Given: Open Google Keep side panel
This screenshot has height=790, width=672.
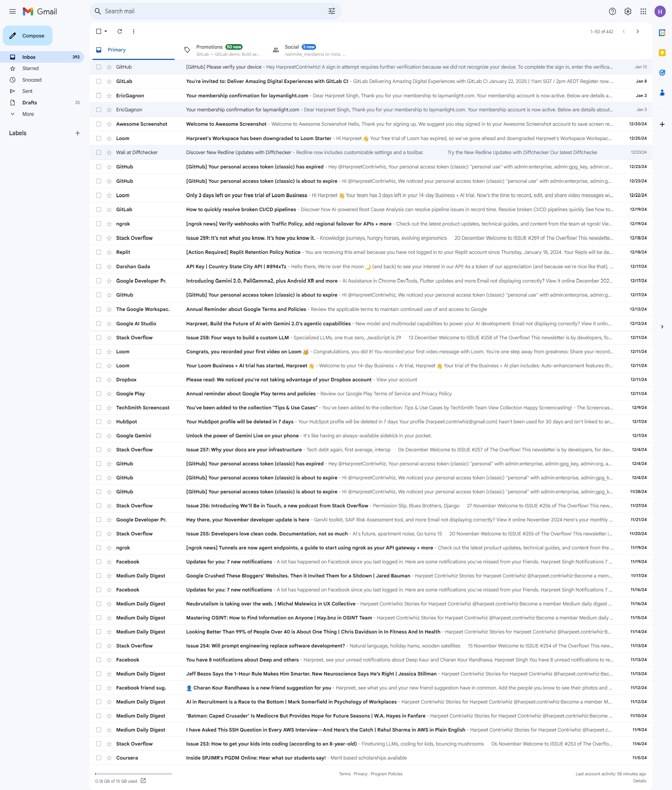Looking at the screenshot, I should point(662,53).
